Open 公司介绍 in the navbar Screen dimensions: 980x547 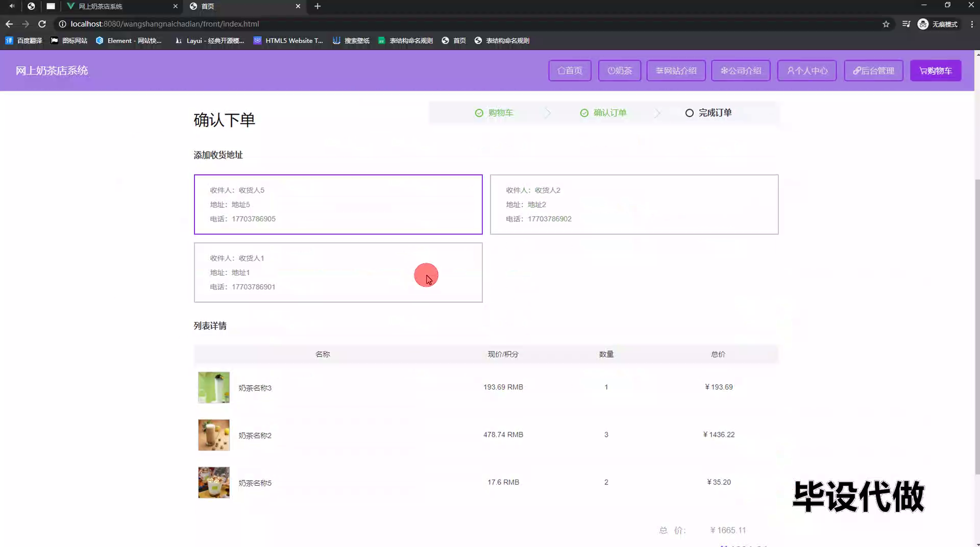pos(741,70)
